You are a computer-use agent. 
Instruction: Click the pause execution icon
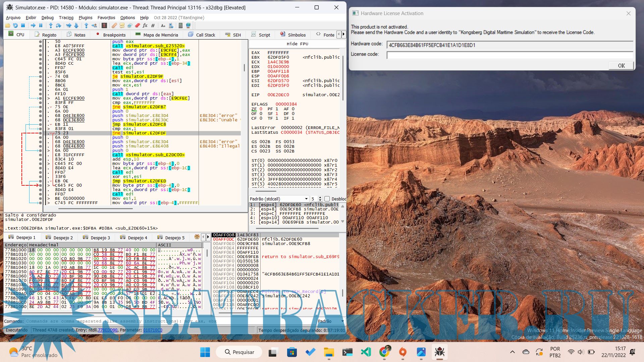[41, 25]
